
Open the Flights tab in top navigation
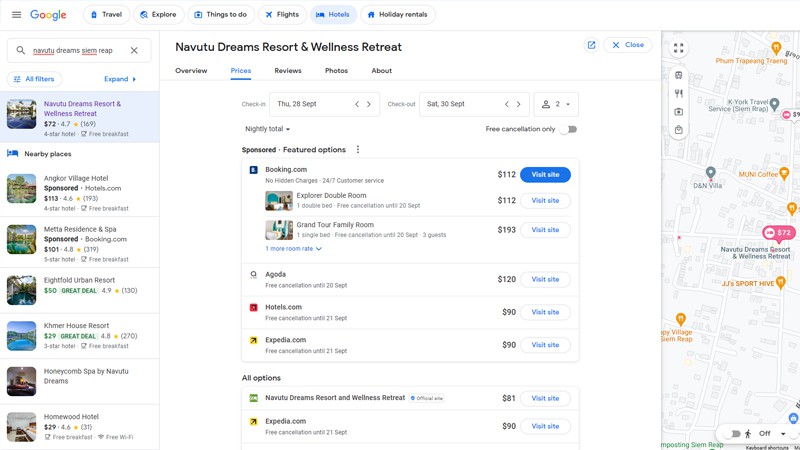[282, 15]
